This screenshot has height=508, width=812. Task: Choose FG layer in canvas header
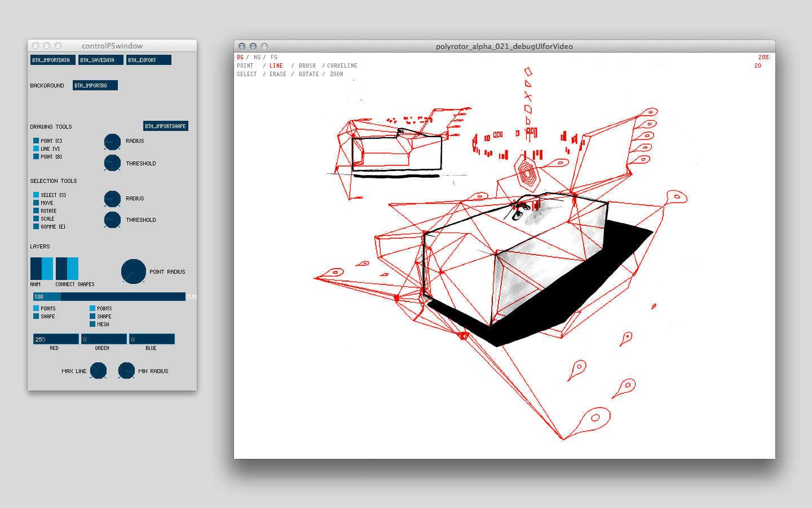coord(274,58)
